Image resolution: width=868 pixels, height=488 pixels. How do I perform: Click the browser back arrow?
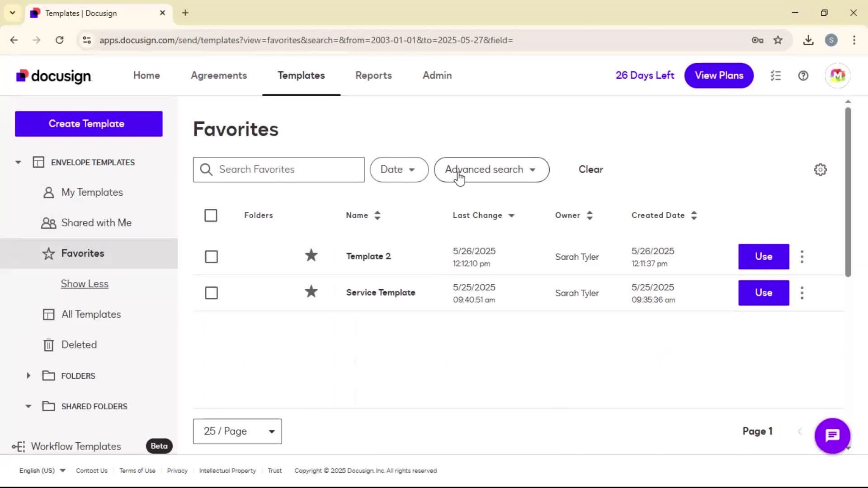coord(14,40)
